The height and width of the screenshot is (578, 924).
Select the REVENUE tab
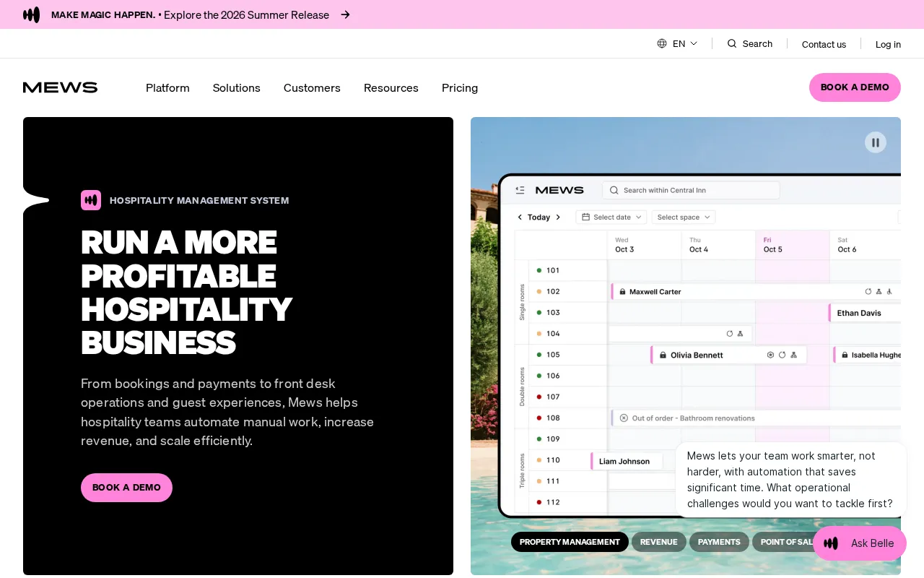tap(659, 542)
